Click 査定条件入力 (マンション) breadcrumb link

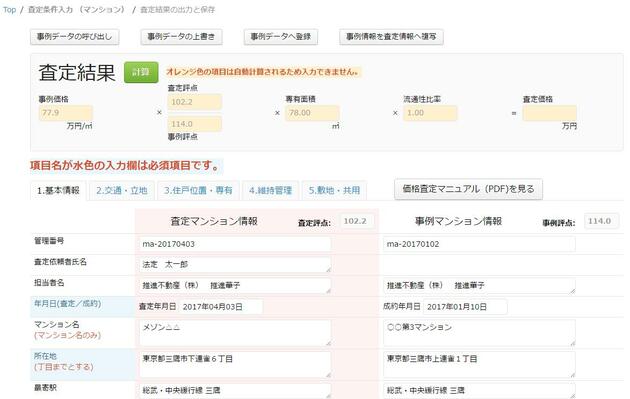point(76,10)
